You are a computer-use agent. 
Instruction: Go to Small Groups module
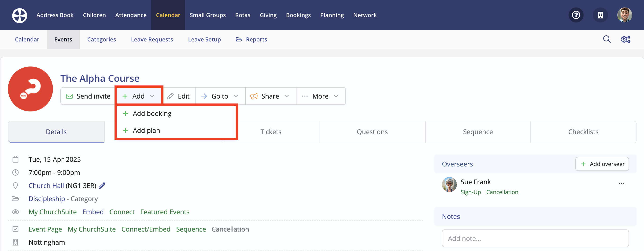[x=207, y=15]
